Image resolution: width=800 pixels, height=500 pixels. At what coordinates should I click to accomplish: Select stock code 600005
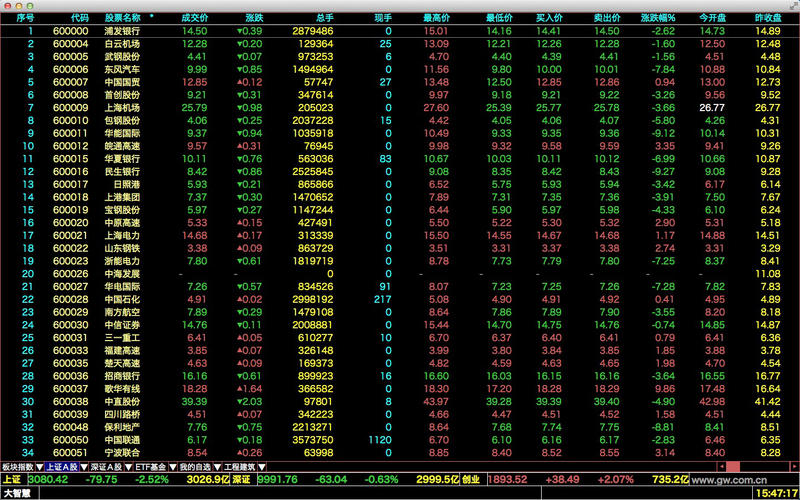[70, 56]
